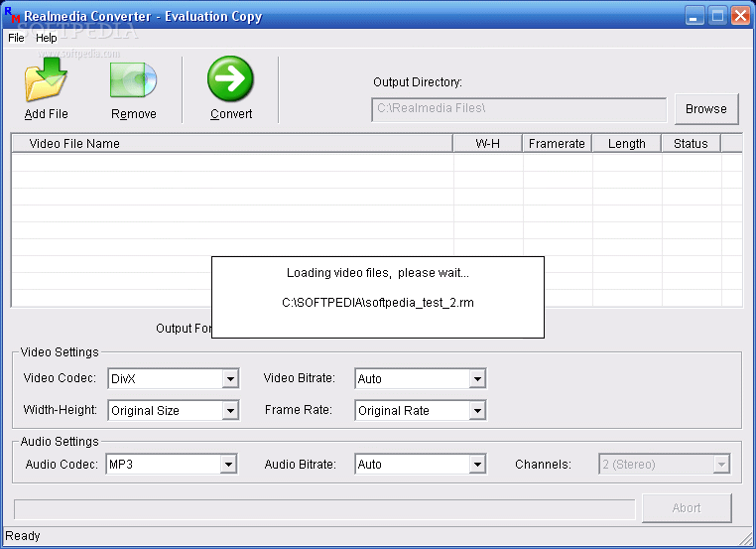Click the Ready status bar text

coord(23,536)
